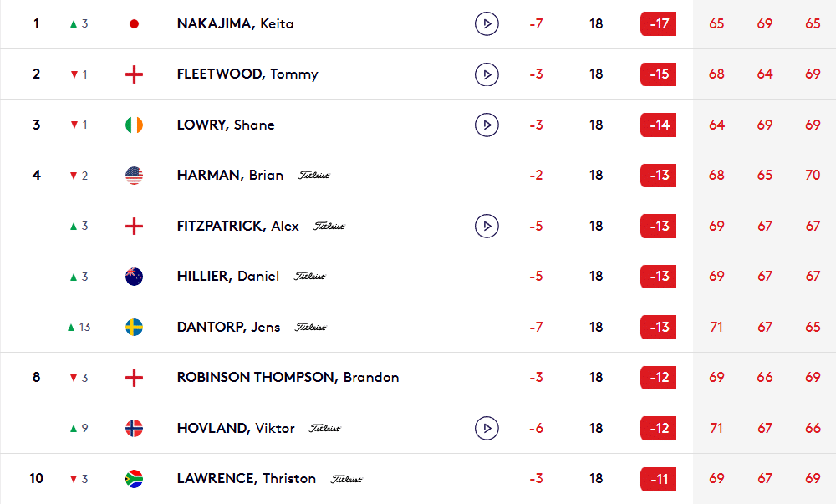The height and width of the screenshot is (504, 836).
Task: Click Dantorp's green up 13 position indicator
Action: click(79, 327)
